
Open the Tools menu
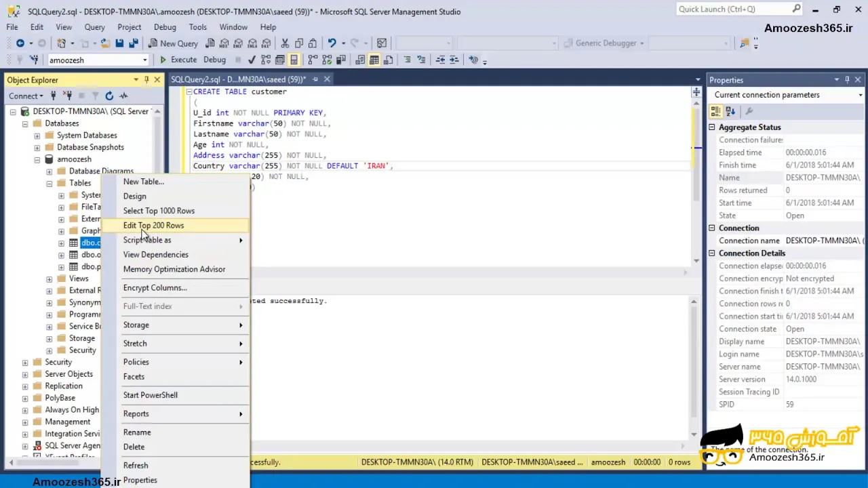click(198, 27)
